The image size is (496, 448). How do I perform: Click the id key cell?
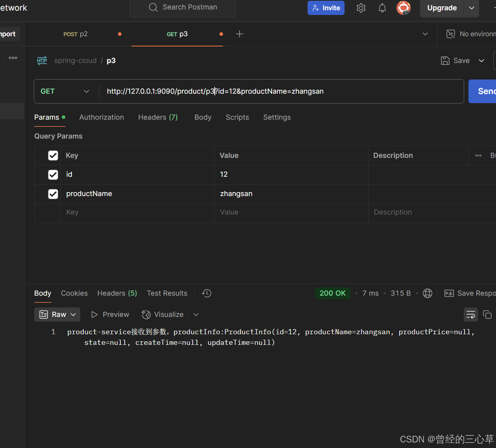click(138, 174)
